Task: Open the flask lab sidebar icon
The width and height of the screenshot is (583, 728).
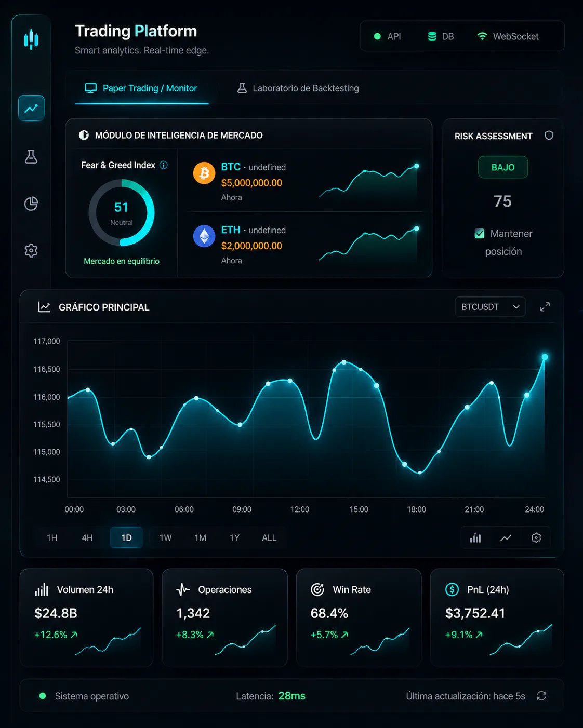Action: (x=31, y=156)
